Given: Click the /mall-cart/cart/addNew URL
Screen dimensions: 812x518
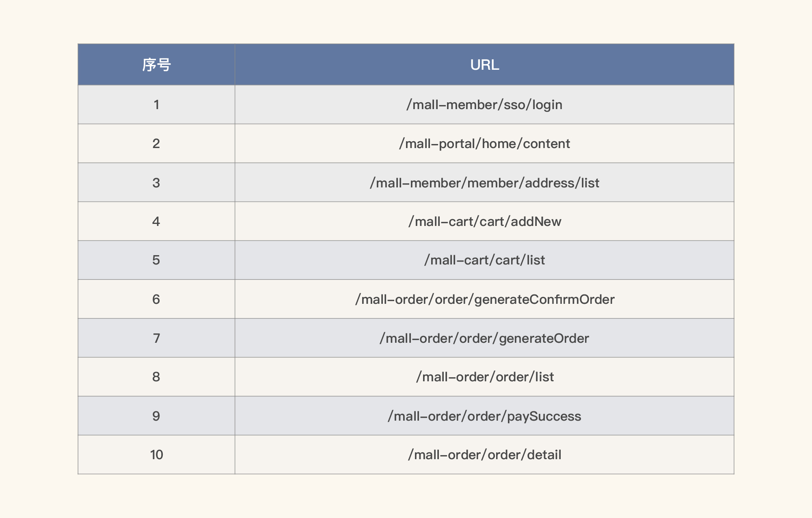Looking at the screenshot, I should coord(484,222).
